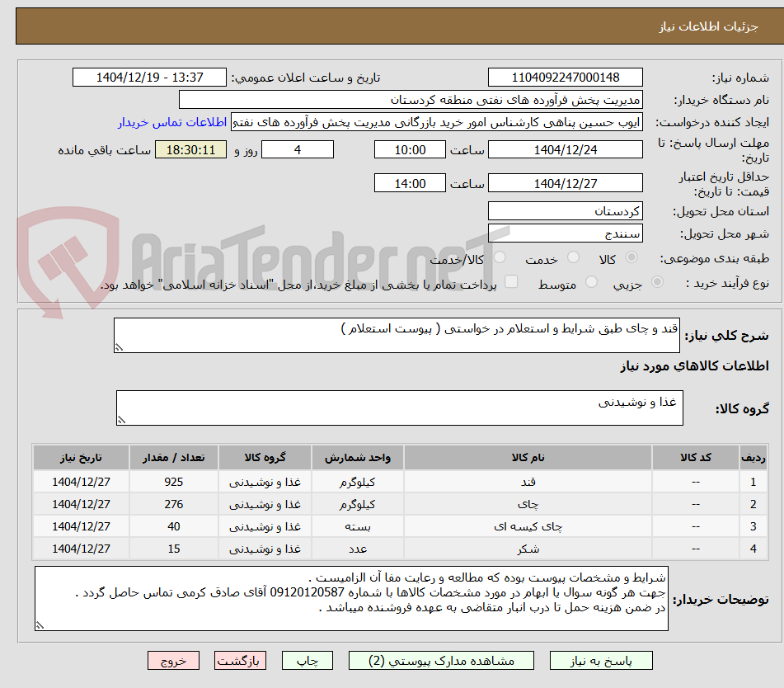This screenshot has width=784, height=688.
Task: Click the response deadline date 1404/12/24
Action: pyautogui.click(x=565, y=149)
